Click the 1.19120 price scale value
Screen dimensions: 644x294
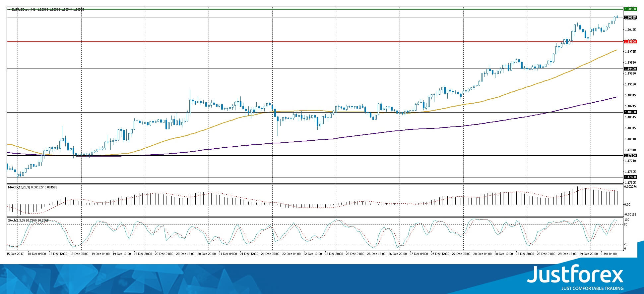click(x=630, y=84)
